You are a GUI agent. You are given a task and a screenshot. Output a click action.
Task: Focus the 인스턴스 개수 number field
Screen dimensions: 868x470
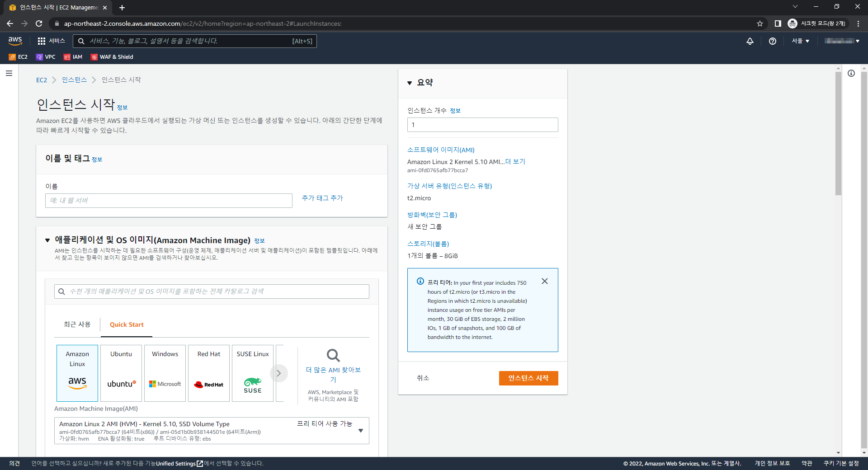(482, 125)
